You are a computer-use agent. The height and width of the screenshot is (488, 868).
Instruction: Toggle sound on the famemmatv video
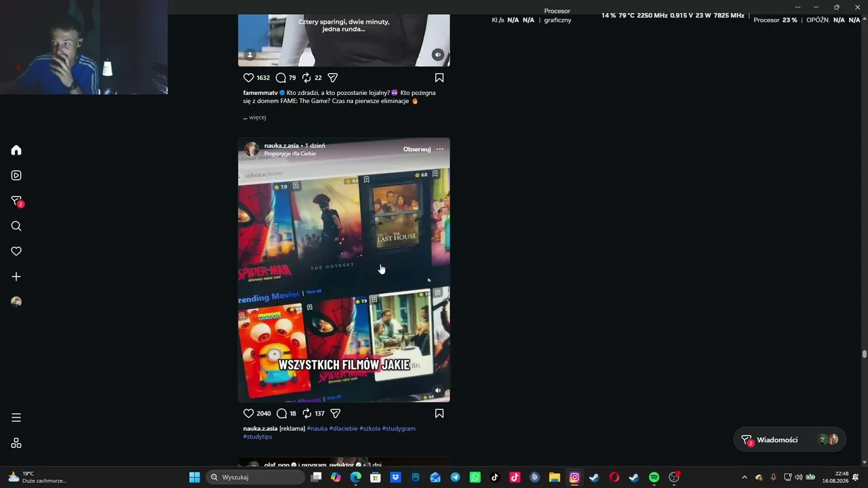(438, 55)
